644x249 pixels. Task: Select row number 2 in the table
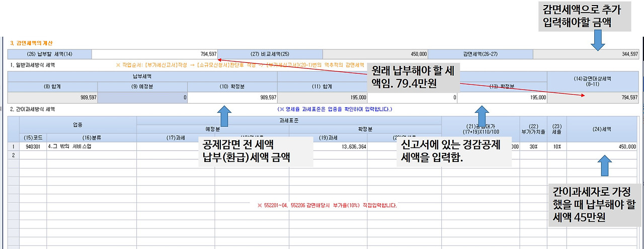(x=14, y=155)
